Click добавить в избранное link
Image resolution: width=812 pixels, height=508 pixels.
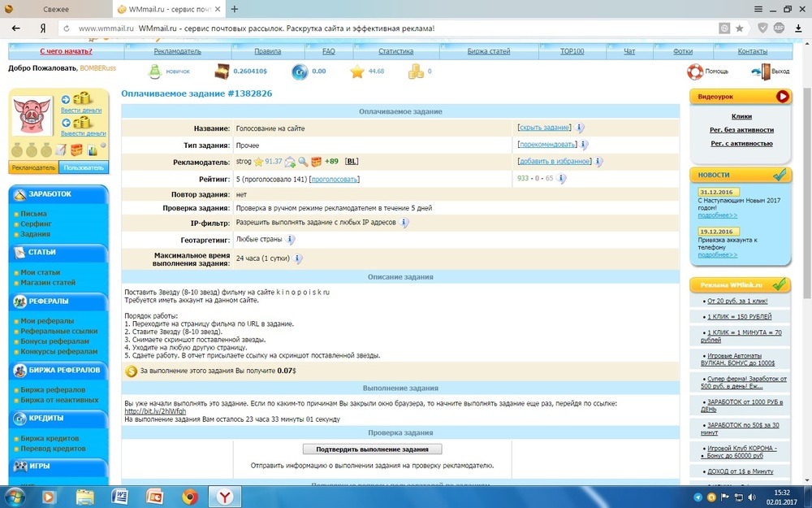pyautogui.click(x=555, y=162)
